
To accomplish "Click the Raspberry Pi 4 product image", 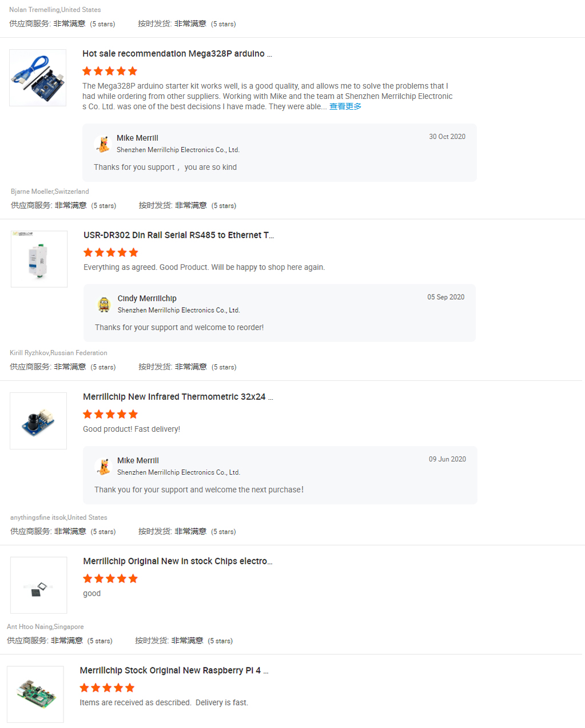I will coord(35,694).
